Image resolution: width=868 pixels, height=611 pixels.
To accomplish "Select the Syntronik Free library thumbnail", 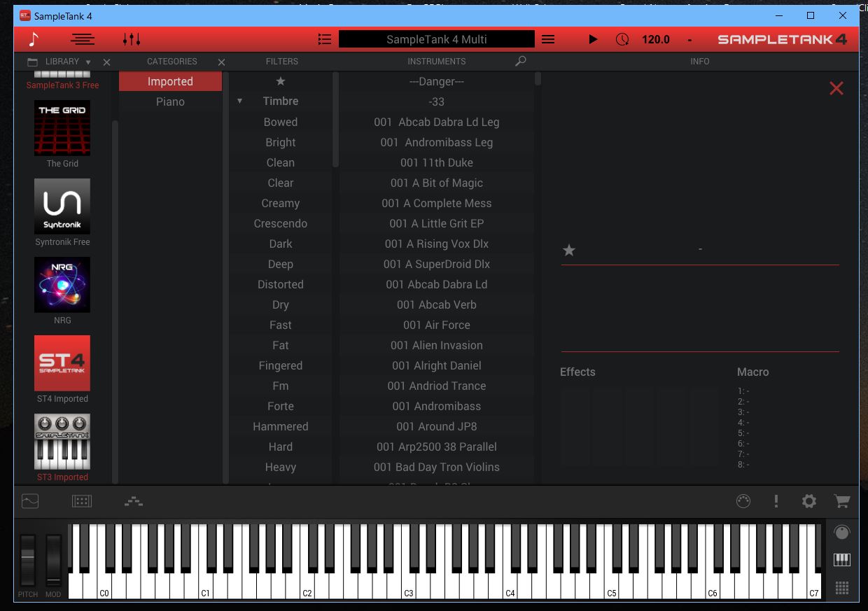I will [62, 206].
